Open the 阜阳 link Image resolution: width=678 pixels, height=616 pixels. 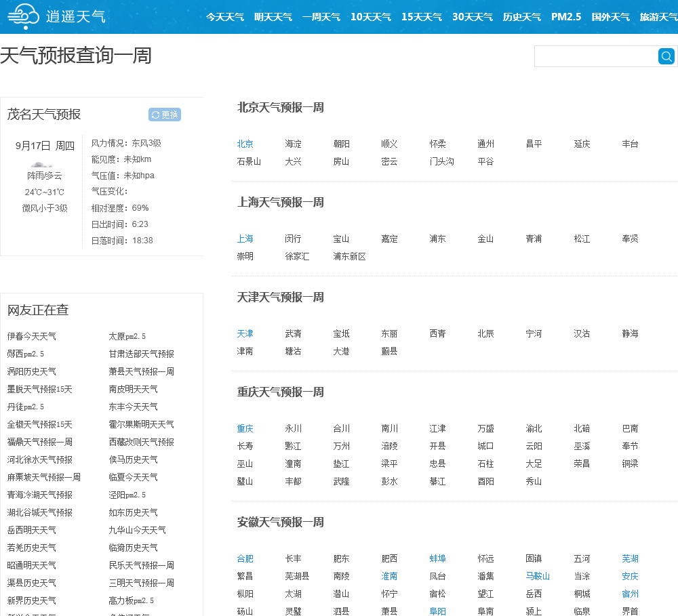[437, 611]
